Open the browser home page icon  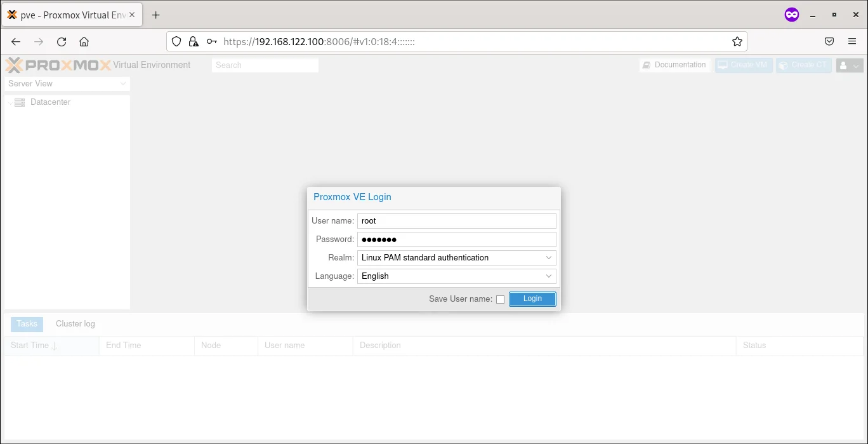click(84, 42)
